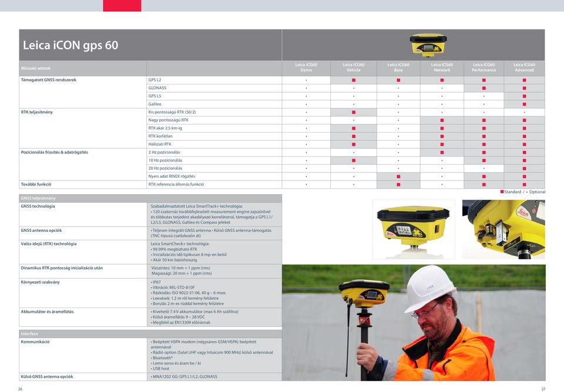Image resolution: width=564 pixels, height=392 pixels.
Task: Open the front-view receiver product photo
Action: tap(414, 229)
